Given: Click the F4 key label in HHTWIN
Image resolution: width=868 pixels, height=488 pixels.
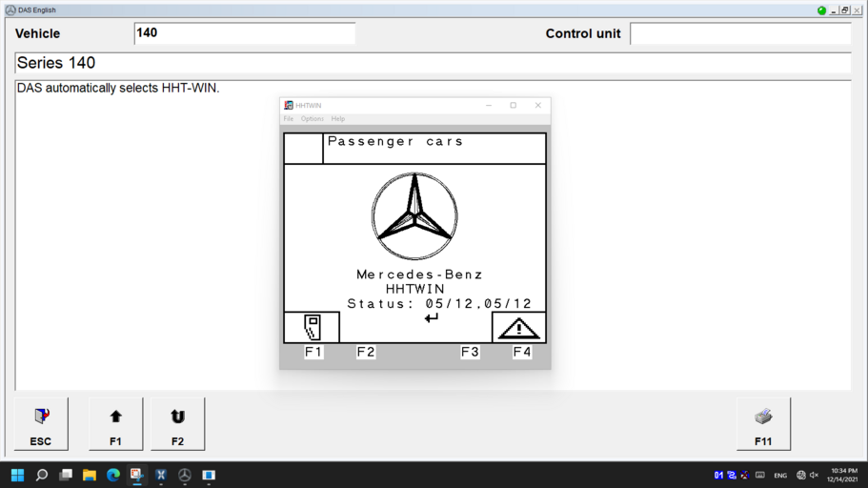Looking at the screenshot, I should pos(522,352).
